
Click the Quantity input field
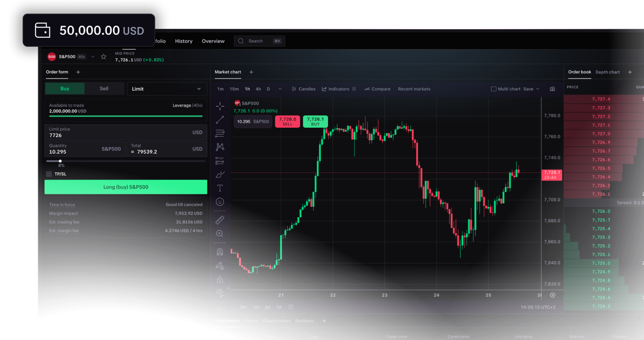(85, 149)
